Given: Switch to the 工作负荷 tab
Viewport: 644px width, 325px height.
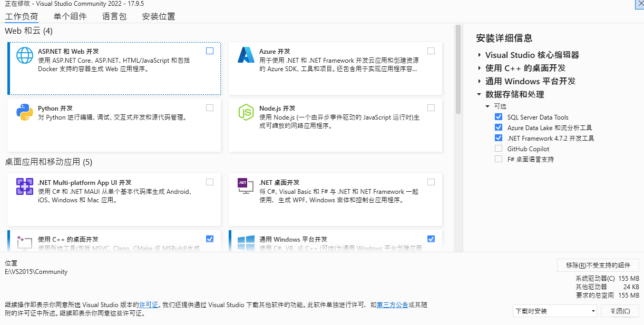Looking at the screenshot, I should [22, 16].
